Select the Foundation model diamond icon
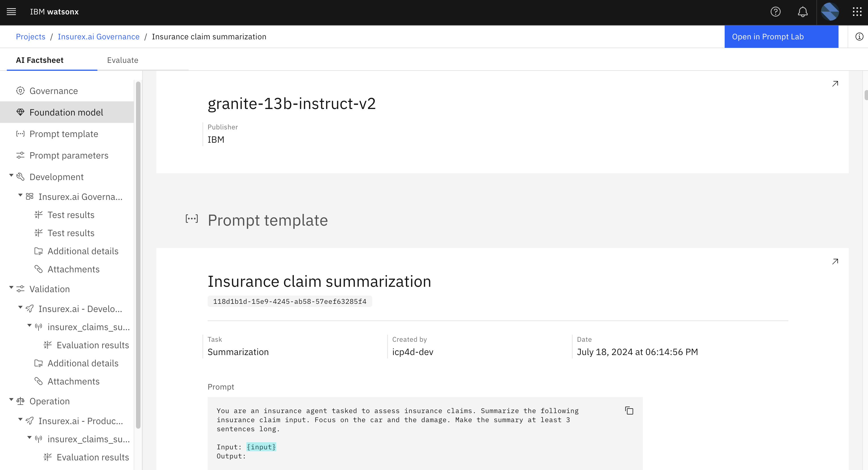This screenshot has height=470, width=868. coord(20,112)
